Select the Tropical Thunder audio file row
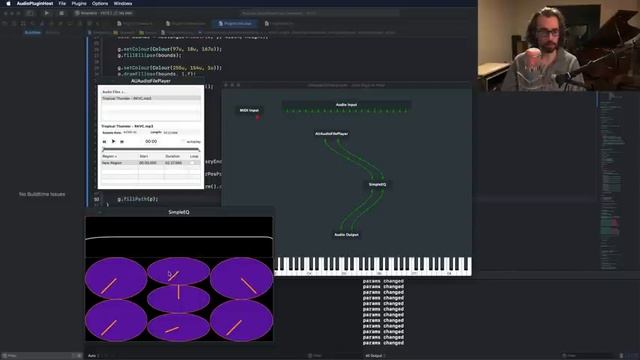This screenshot has height=360, width=640. click(151, 98)
